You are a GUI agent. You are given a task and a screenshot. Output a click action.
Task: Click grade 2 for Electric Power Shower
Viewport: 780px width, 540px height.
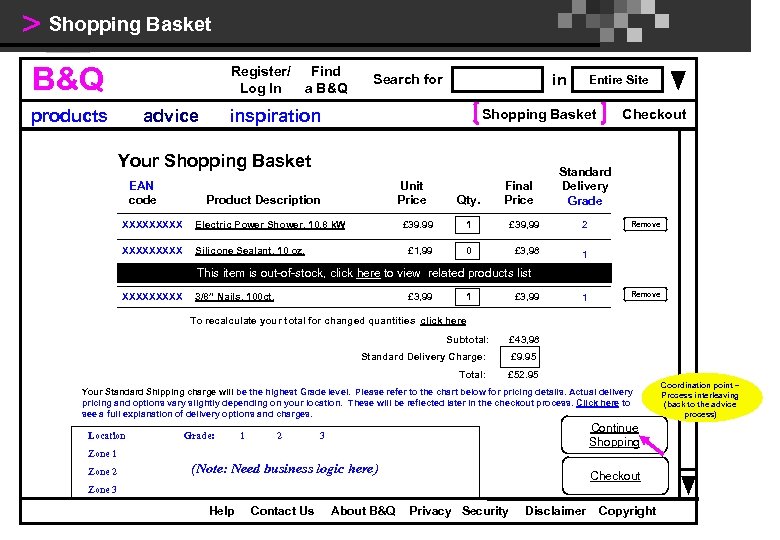click(x=585, y=225)
